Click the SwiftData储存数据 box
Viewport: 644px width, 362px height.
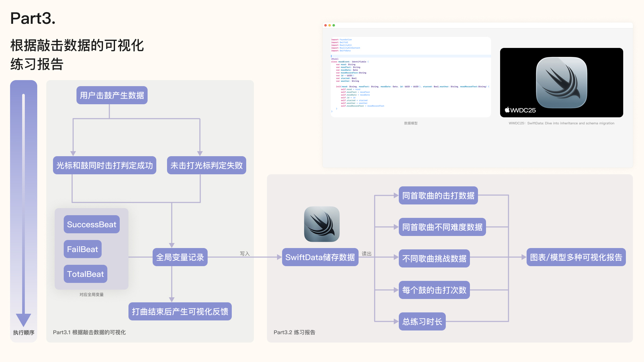[x=320, y=257]
